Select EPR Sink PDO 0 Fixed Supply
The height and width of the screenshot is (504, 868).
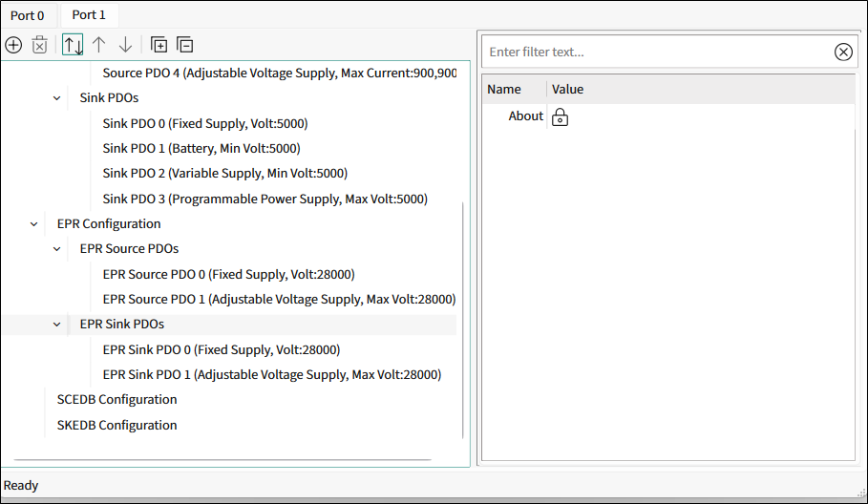coord(222,349)
